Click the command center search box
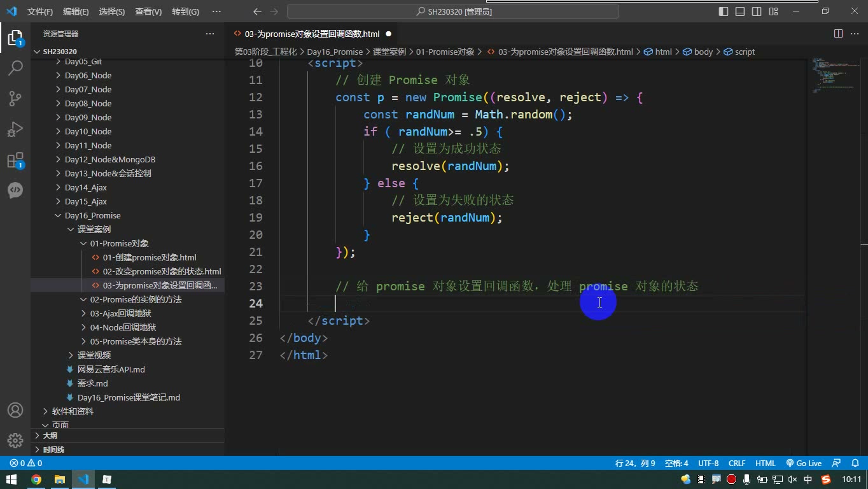Image resolution: width=868 pixels, height=489 pixels. pyautogui.click(x=454, y=11)
